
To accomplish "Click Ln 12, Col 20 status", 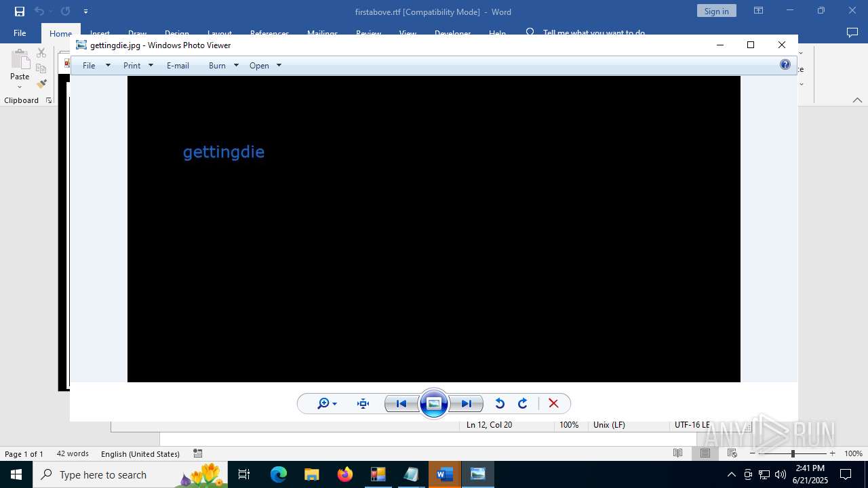I will click(x=489, y=425).
